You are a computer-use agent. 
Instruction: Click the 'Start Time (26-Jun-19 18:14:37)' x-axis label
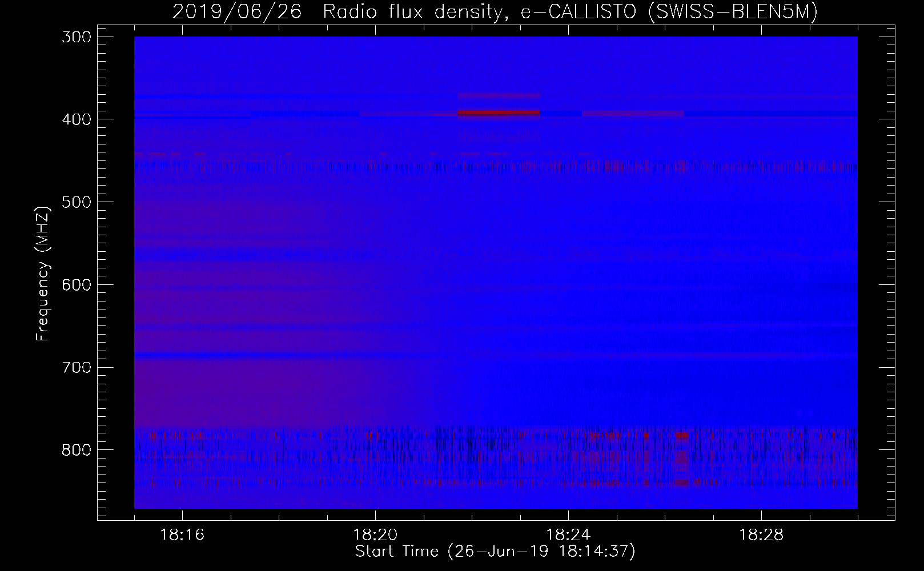click(495, 552)
